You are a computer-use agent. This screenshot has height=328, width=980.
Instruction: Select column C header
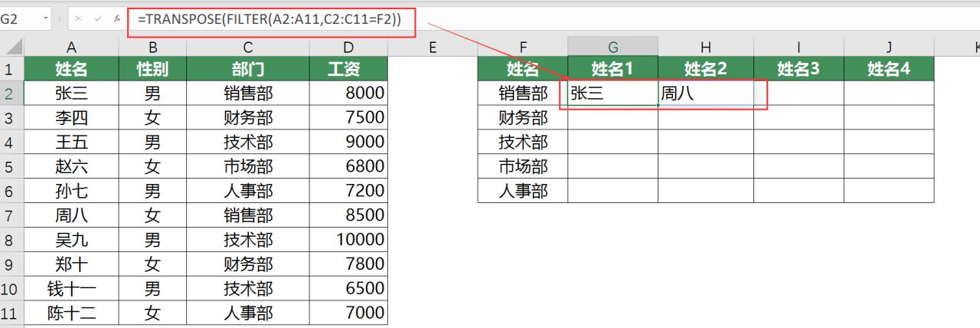pyautogui.click(x=248, y=48)
